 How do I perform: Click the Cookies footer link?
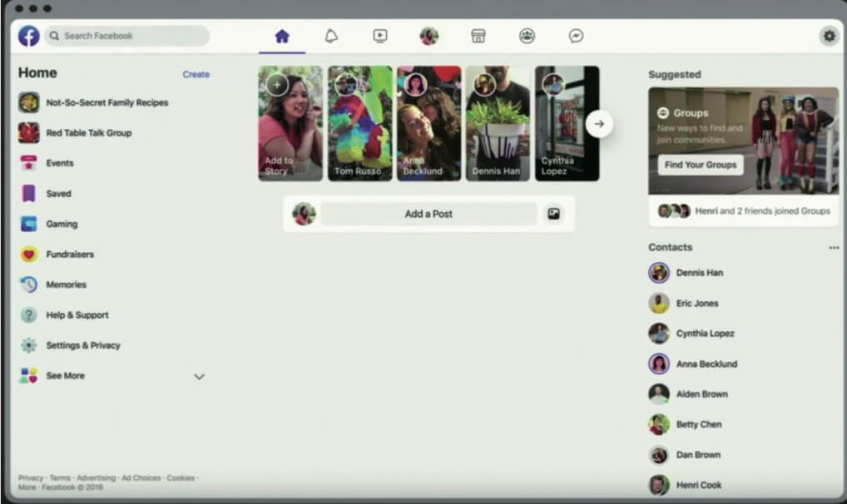[181, 477]
